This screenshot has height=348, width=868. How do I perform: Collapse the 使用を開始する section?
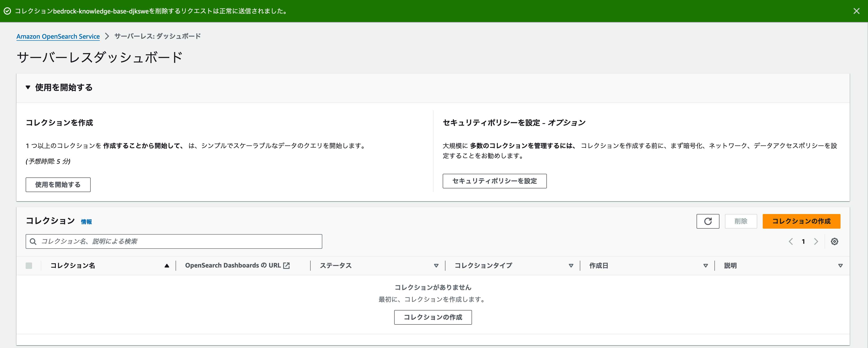coord(28,88)
